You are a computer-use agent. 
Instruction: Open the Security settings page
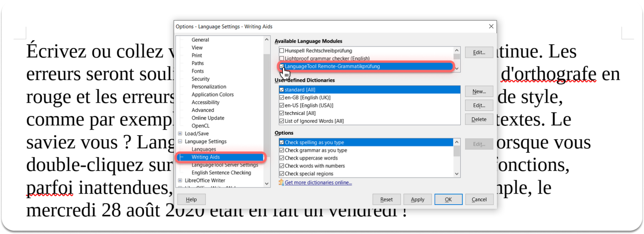click(x=201, y=79)
